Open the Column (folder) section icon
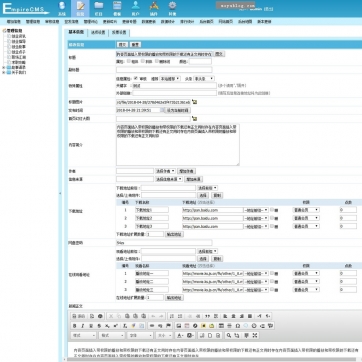This screenshot has height=362, width=362. coord(99,8)
